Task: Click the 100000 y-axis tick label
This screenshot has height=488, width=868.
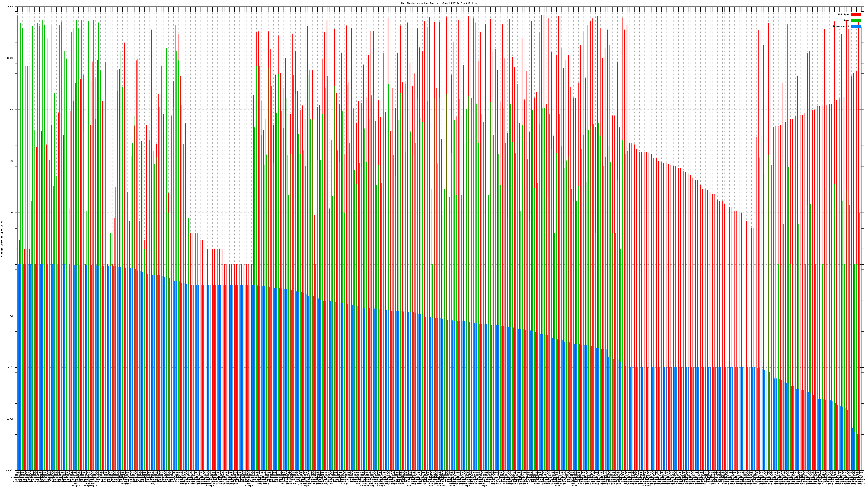Action: (x=10, y=7)
